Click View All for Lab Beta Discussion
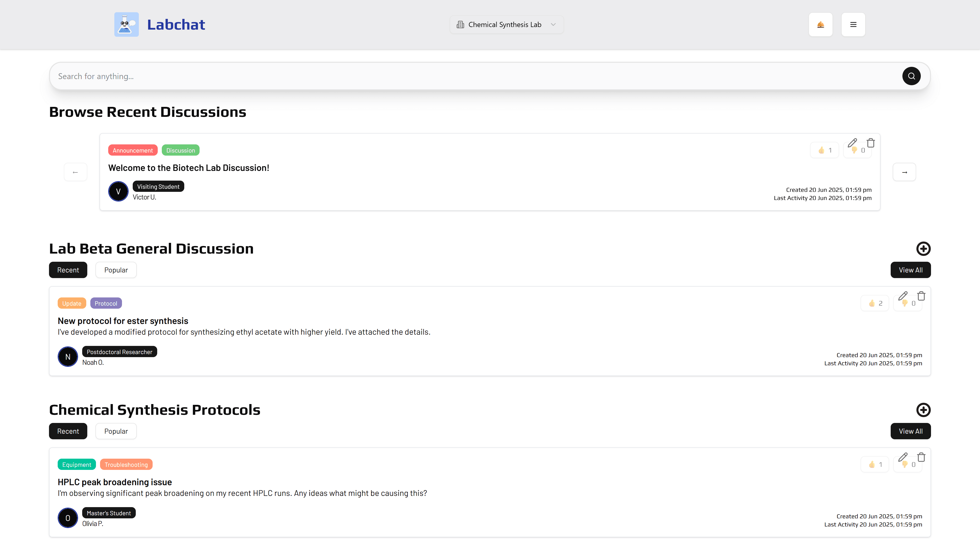980x551 pixels. coord(910,270)
